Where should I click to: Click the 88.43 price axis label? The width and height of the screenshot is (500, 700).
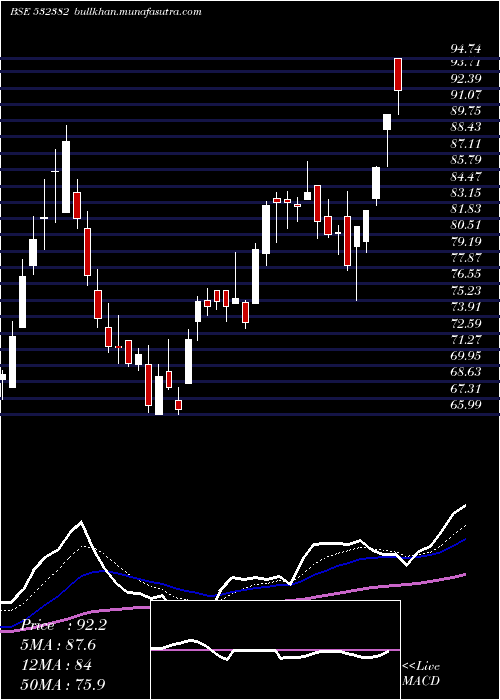click(466, 127)
